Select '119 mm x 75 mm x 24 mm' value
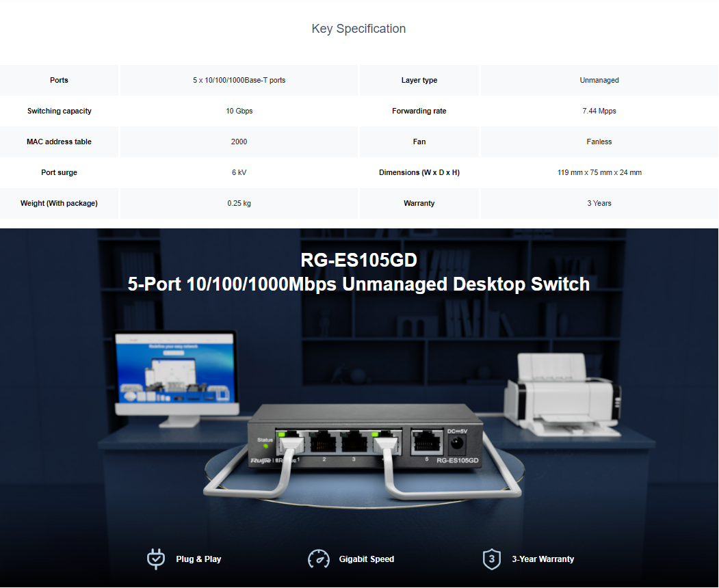The width and height of the screenshot is (719, 588). tap(599, 172)
